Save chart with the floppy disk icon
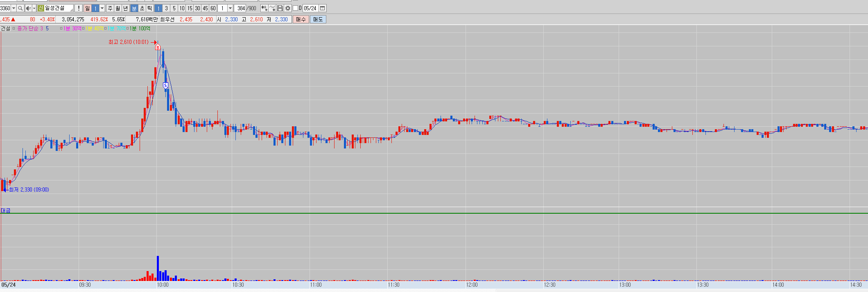 280,8
